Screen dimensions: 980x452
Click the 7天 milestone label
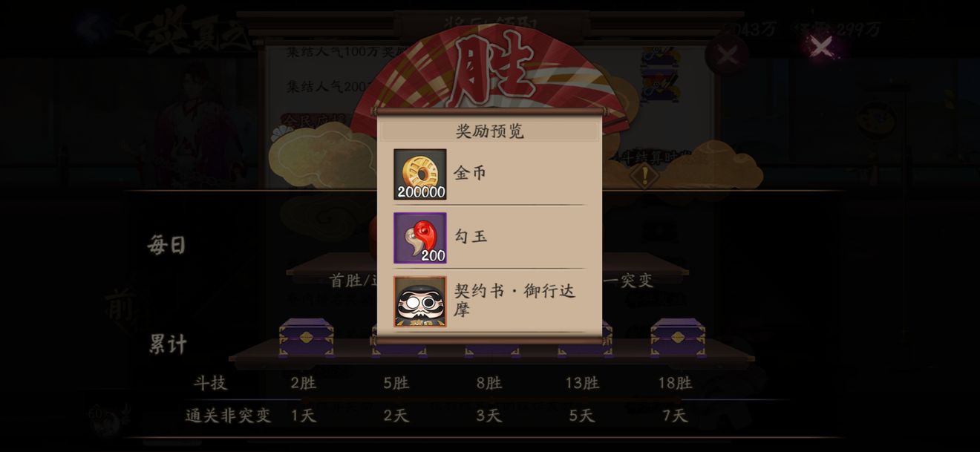coord(675,416)
